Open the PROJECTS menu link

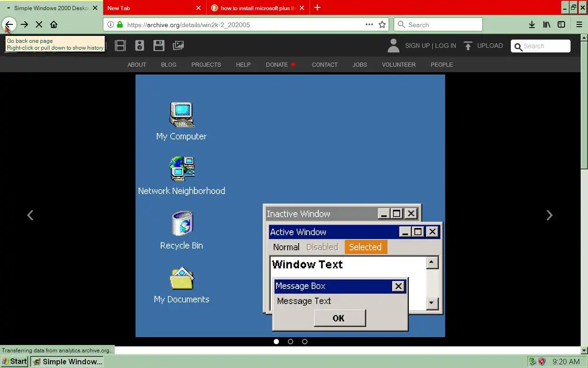[206, 65]
